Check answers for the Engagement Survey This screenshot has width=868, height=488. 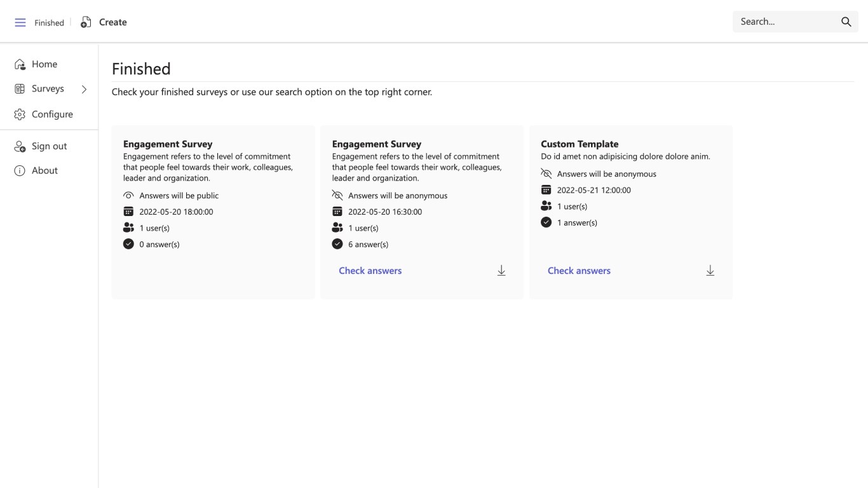(370, 271)
